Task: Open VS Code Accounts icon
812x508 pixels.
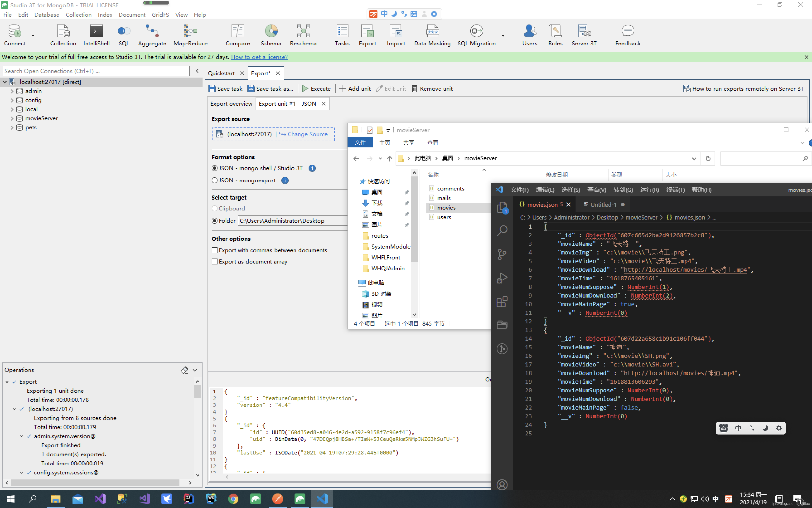Action: click(x=502, y=485)
